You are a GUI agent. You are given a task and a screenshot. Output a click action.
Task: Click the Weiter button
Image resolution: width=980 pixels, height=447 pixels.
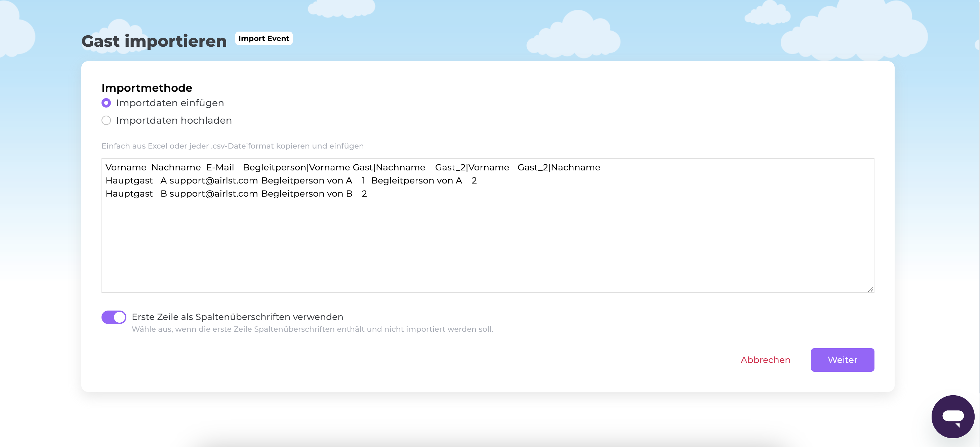pyautogui.click(x=842, y=360)
